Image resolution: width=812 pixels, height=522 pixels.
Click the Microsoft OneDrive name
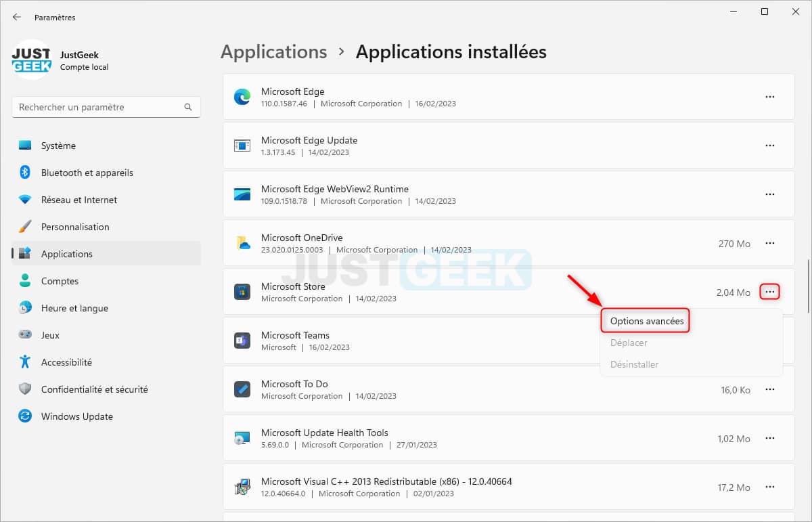(x=302, y=238)
